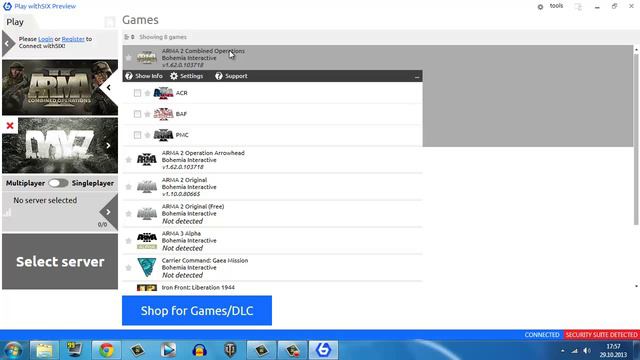Click the Select server button
640x360 pixels.
(x=60, y=262)
